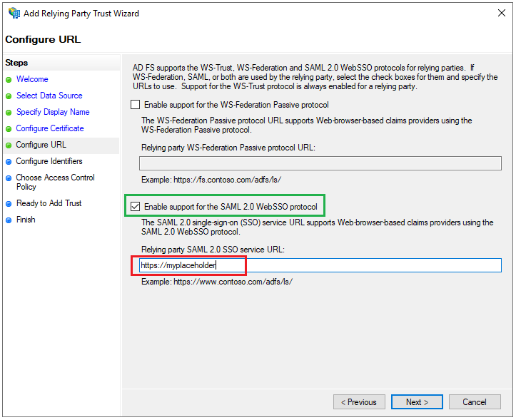
Task: Click the blue bullet beside Finish
Action: 9,220
